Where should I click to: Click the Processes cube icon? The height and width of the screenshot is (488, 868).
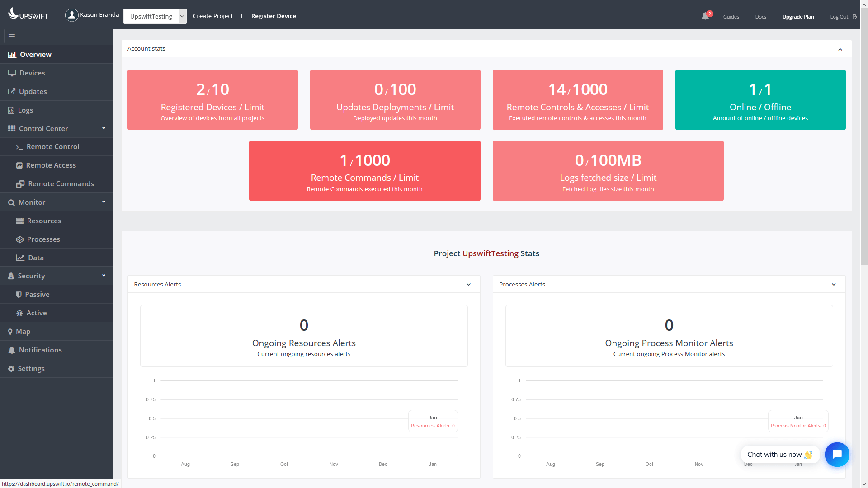pyautogui.click(x=20, y=239)
